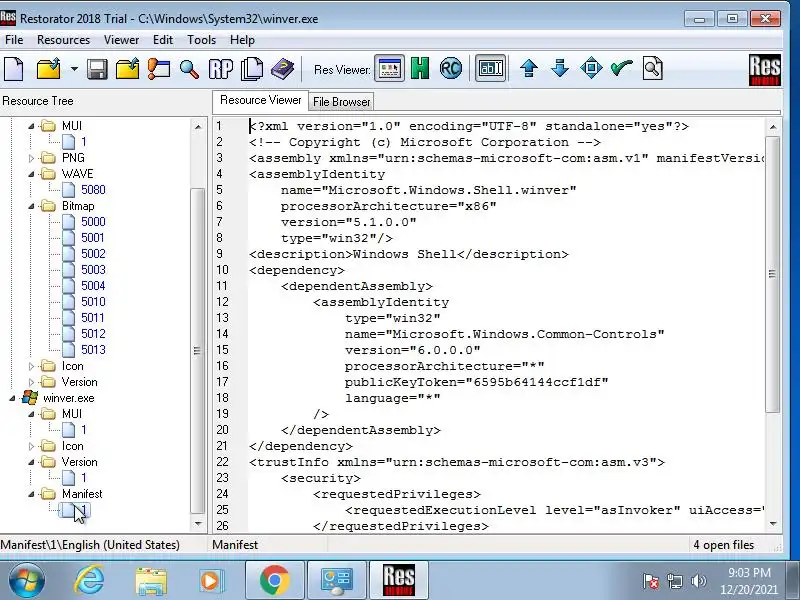Select Bitmap resource 5012
Screen dimensions: 800x600
[93, 334]
